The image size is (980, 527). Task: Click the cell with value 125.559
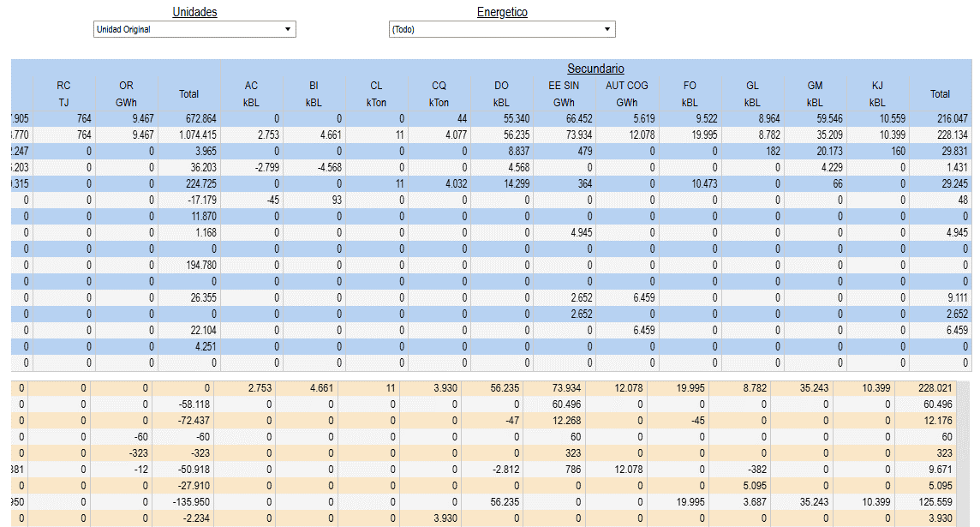pyautogui.click(x=940, y=501)
